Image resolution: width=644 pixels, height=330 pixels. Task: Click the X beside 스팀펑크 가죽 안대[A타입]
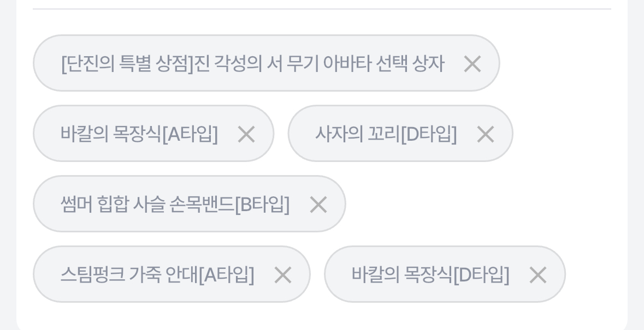coord(282,275)
